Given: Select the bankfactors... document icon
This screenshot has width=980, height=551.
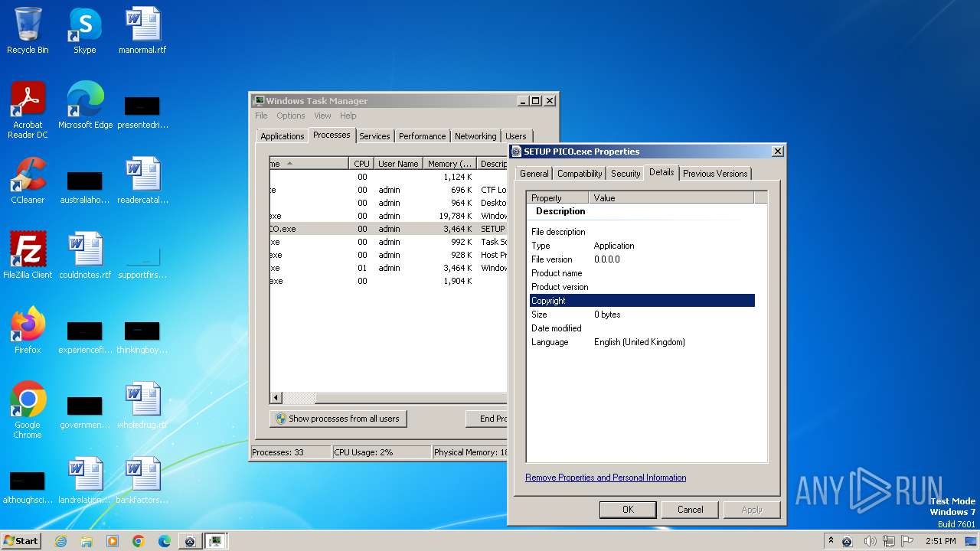Looking at the screenshot, I should tap(142, 481).
